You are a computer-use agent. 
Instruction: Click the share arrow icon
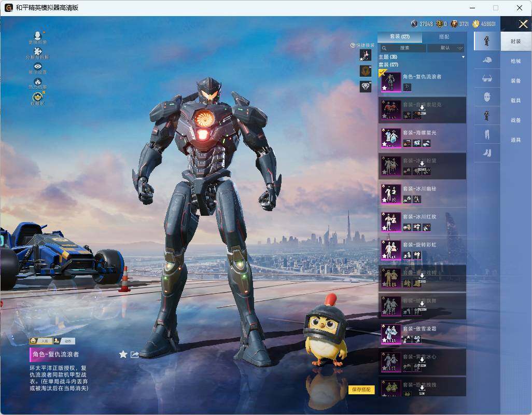(x=135, y=355)
